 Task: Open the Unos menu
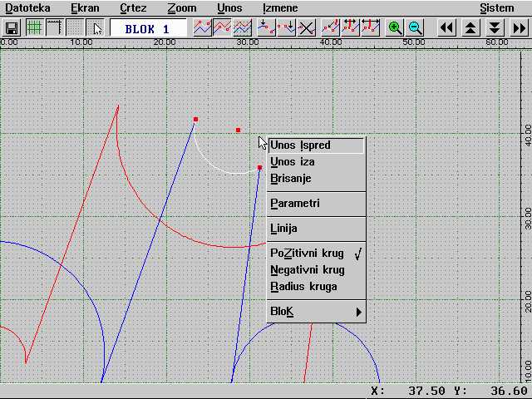(x=229, y=7)
